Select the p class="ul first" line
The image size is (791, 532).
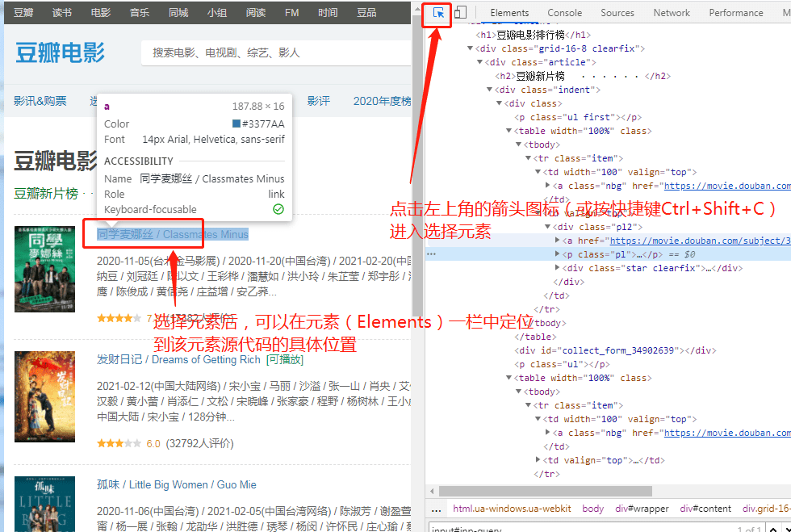pos(578,117)
